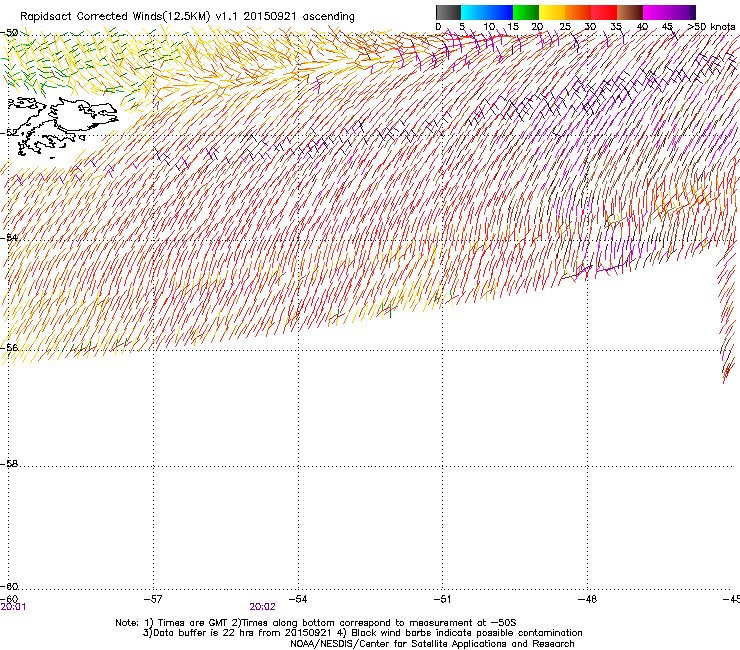
Task: Click the blue 10-15 knots legend segment
Action: (500, 12)
